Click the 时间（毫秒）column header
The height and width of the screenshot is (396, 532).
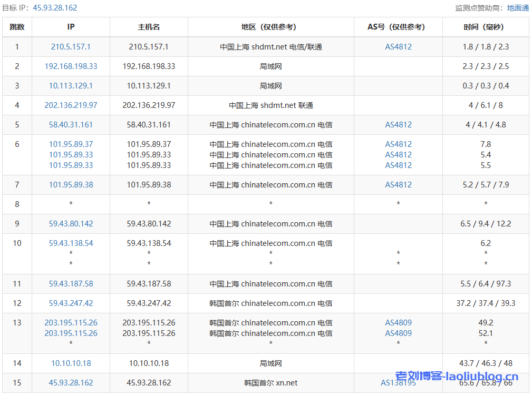pyautogui.click(x=486, y=27)
